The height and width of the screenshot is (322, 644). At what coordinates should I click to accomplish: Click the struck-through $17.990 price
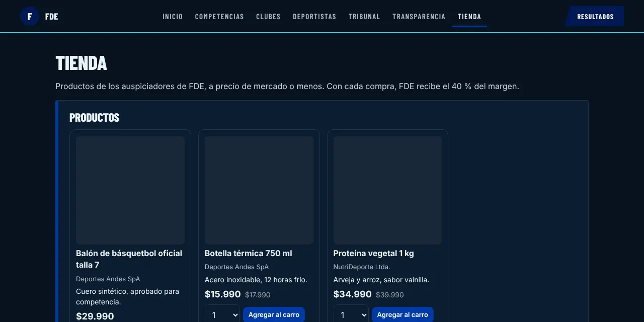point(258,295)
